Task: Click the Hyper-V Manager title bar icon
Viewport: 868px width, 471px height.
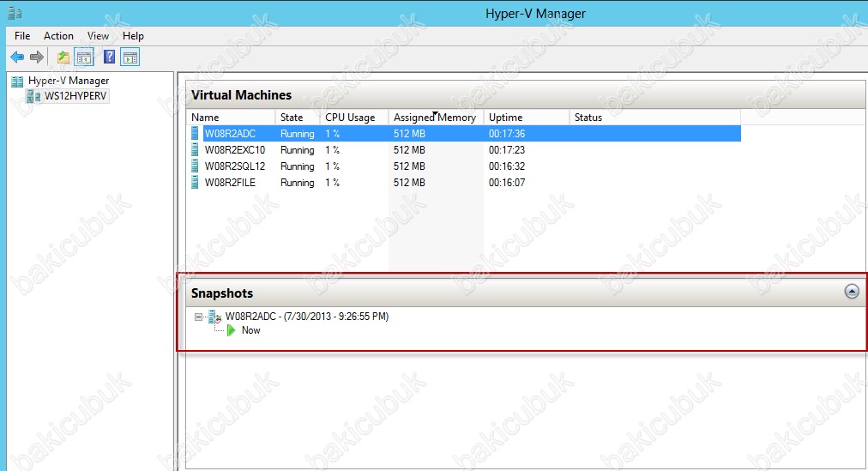Action: point(15,13)
